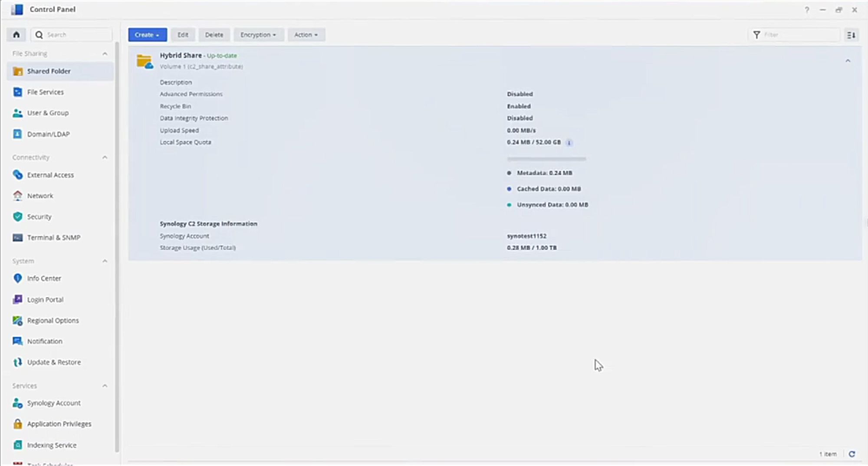Collapse the Hybrid Share details row
The height and width of the screenshot is (466, 868).
tap(848, 61)
